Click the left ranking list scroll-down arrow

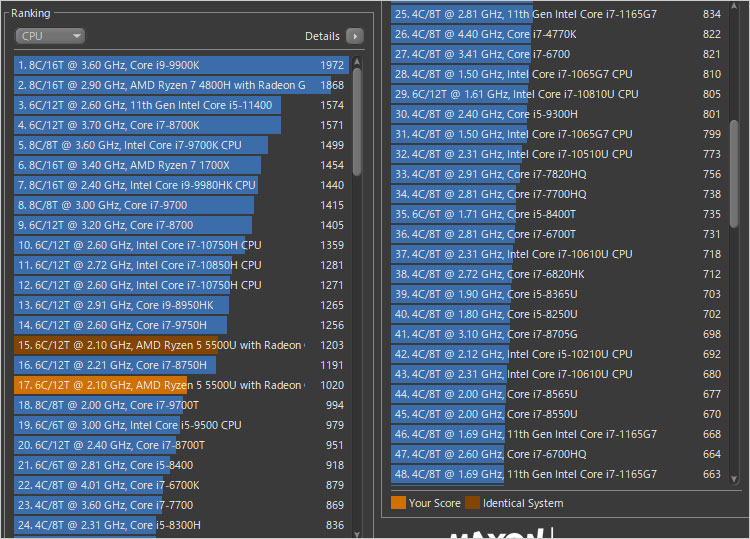(x=356, y=534)
